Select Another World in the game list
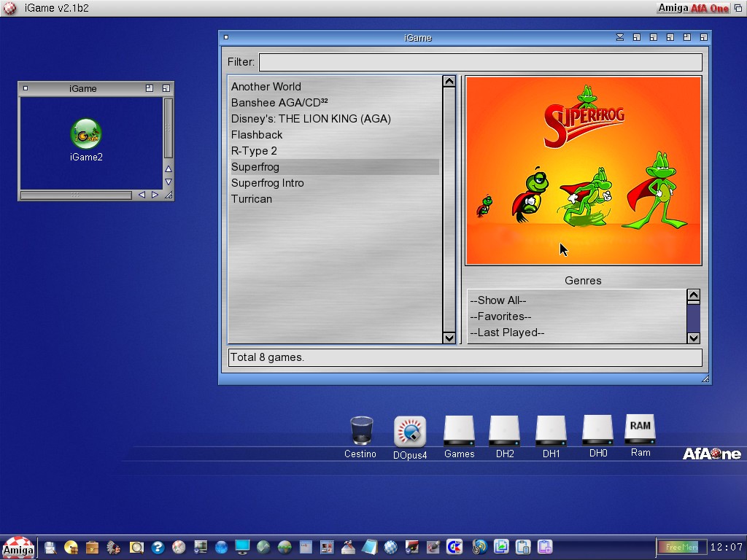Image resolution: width=747 pixels, height=560 pixels. pyautogui.click(x=266, y=87)
